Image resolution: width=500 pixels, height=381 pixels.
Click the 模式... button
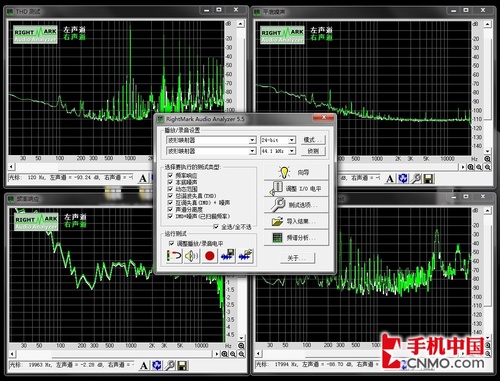point(313,140)
